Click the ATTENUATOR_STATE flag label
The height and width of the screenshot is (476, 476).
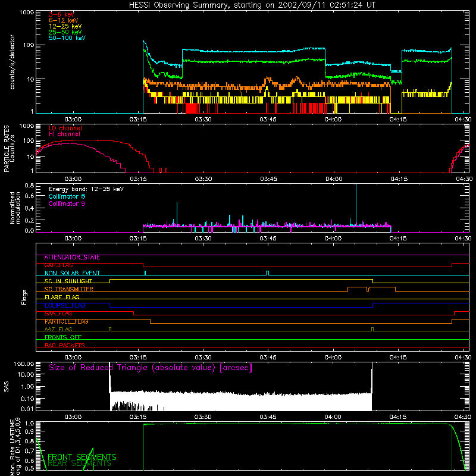point(72,258)
